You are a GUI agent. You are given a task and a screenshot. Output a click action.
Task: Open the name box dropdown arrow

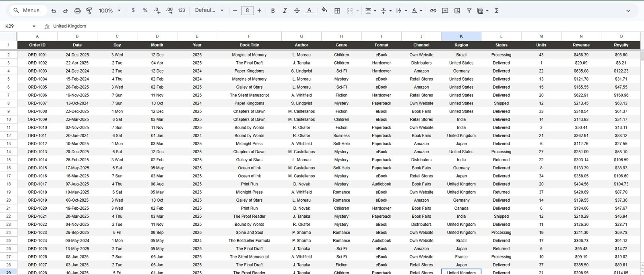pos(34,26)
